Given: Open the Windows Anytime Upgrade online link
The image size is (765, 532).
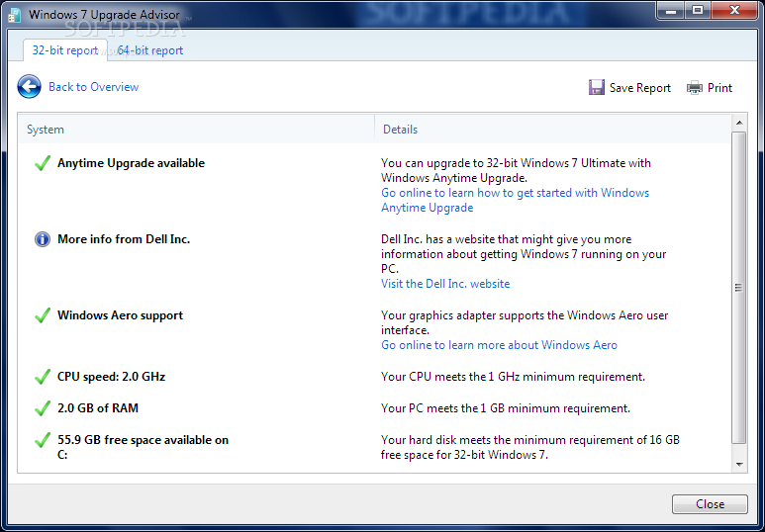Looking at the screenshot, I should click(x=515, y=200).
